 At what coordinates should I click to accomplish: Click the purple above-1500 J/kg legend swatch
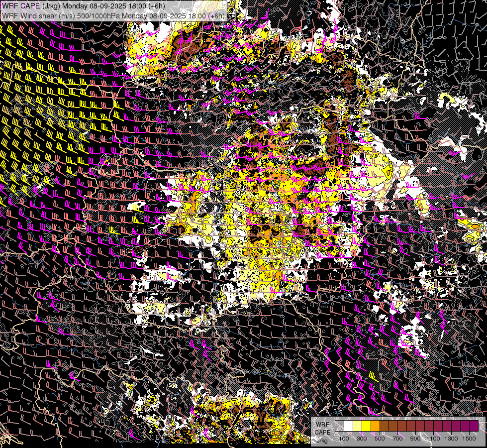coord(474,426)
